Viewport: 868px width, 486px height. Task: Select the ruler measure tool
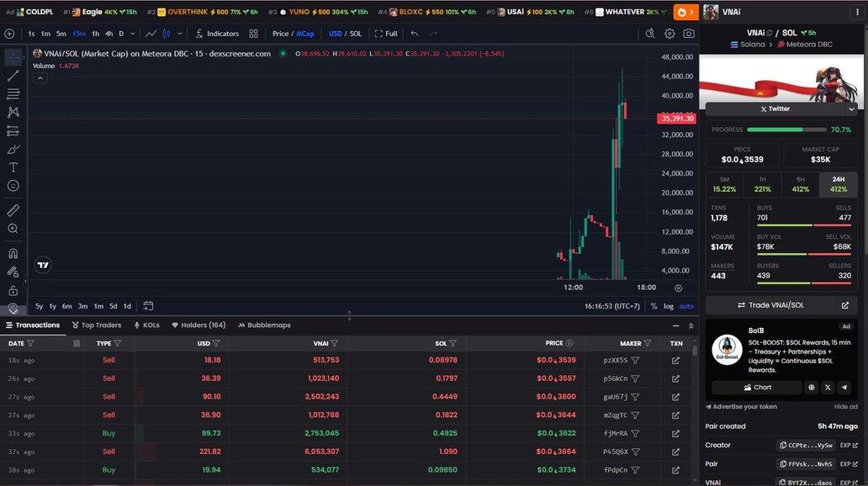(13, 210)
